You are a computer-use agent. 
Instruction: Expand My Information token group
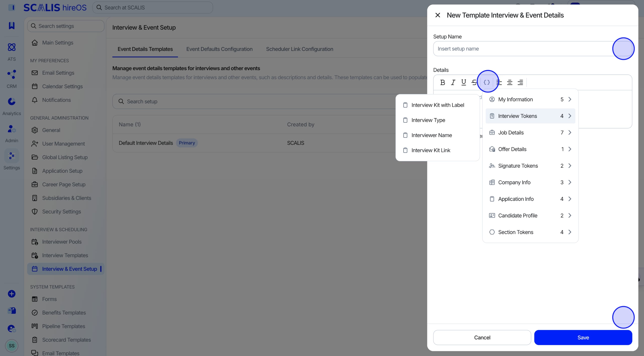pyautogui.click(x=530, y=99)
